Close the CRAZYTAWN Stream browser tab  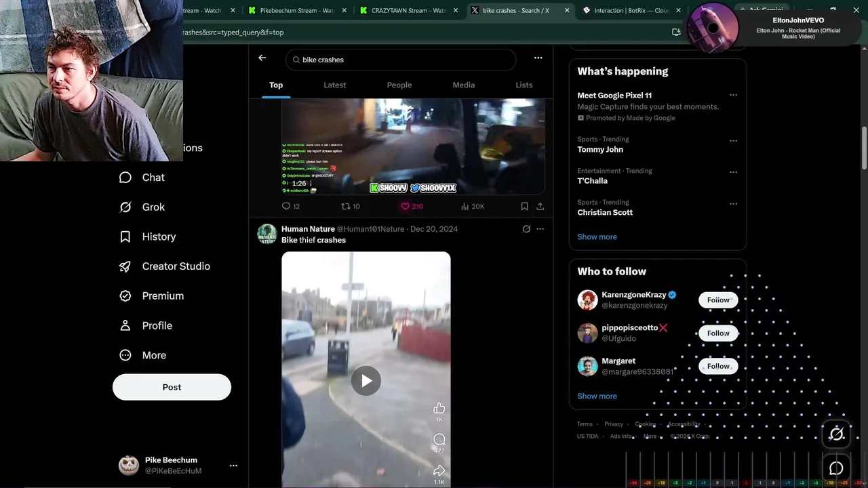point(455,10)
